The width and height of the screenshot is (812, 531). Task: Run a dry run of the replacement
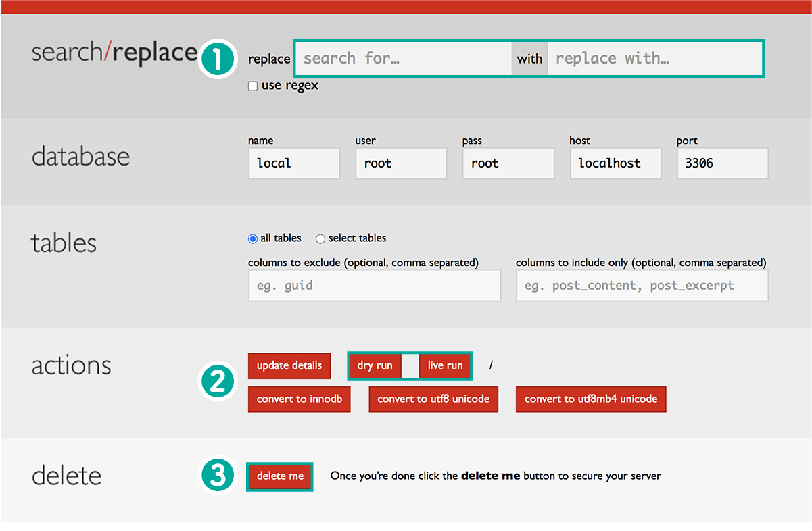tap(375, 365)
